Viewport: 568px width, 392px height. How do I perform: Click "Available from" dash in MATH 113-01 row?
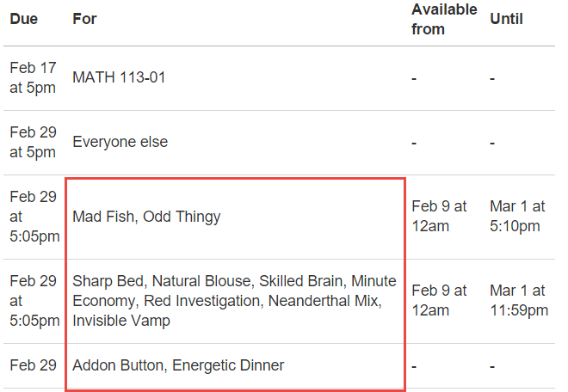414,78
